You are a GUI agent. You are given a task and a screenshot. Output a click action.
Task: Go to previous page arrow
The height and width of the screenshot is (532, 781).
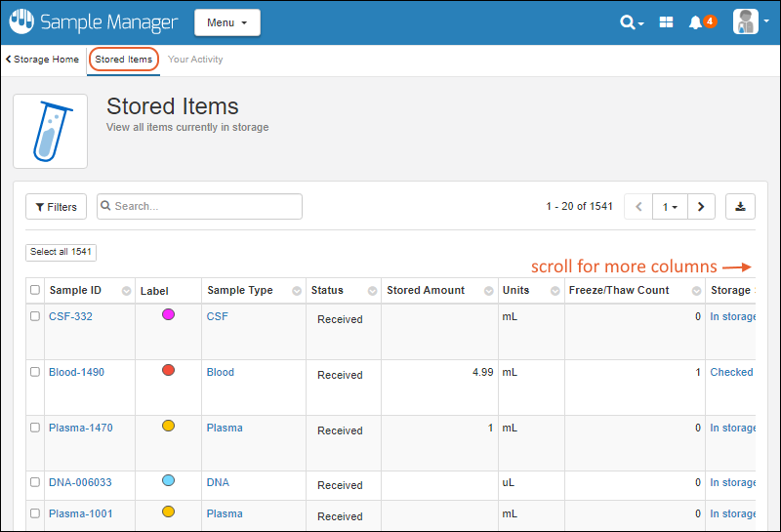point(638,206)
